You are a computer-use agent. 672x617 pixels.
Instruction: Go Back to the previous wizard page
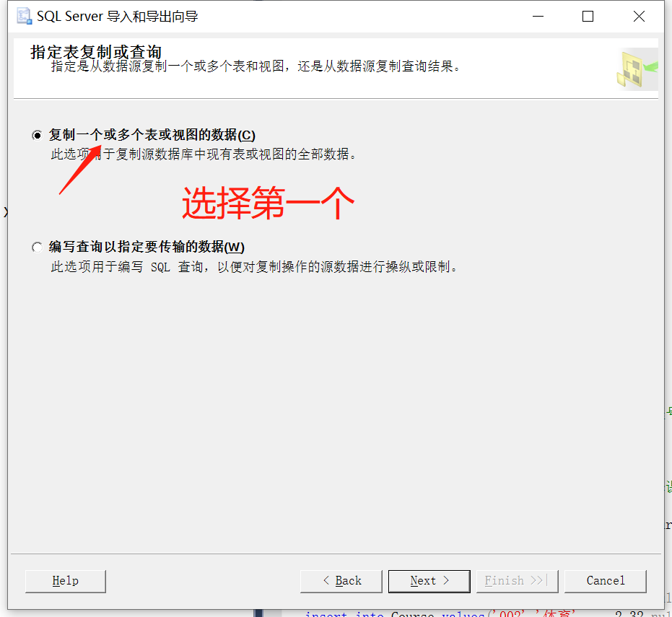coord(341,581)
